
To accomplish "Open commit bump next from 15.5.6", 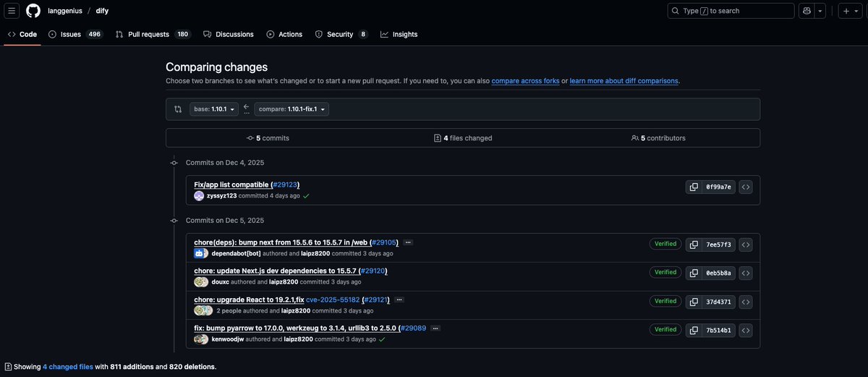I will [x=281, y=242].
